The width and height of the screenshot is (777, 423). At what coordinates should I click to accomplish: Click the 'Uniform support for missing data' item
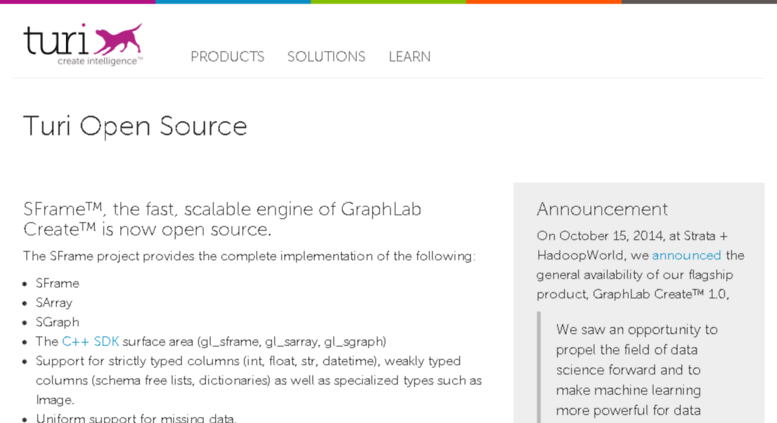tap(136, 418)
